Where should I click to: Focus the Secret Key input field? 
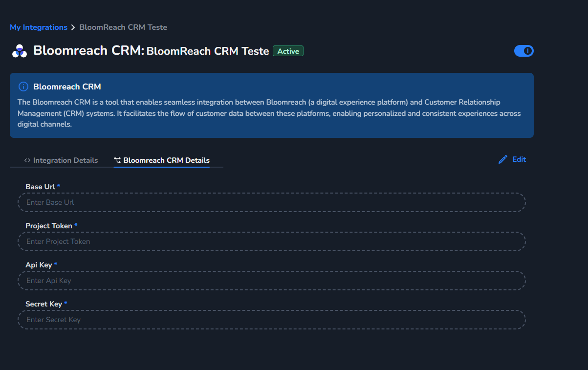coord(272,320)
